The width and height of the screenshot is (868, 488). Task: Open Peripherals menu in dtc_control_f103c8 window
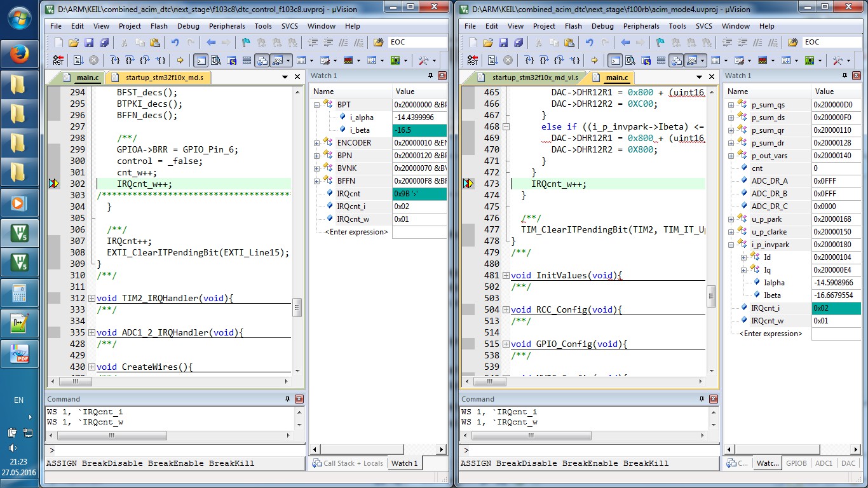coord(227,26)
